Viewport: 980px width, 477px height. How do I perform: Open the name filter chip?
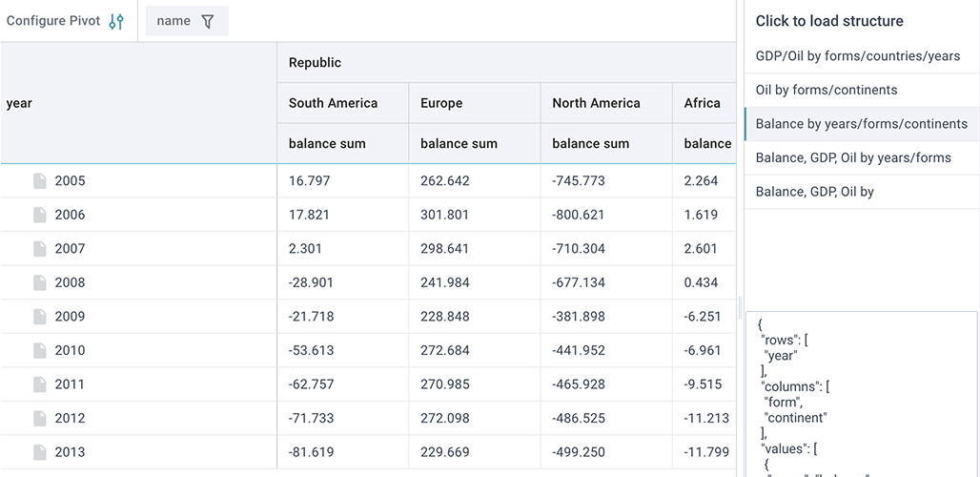click(x=174, y=21)
